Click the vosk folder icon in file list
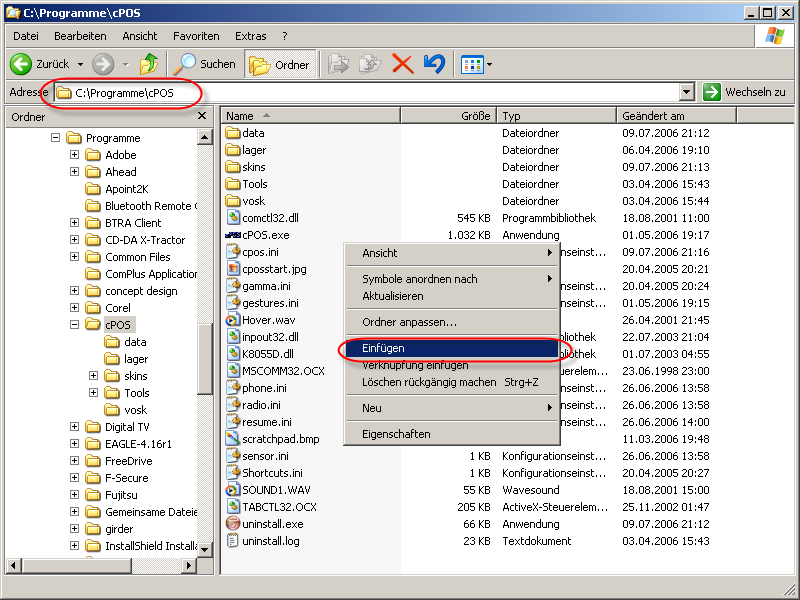Screen dimensions: 800x600 click(233, 201)
